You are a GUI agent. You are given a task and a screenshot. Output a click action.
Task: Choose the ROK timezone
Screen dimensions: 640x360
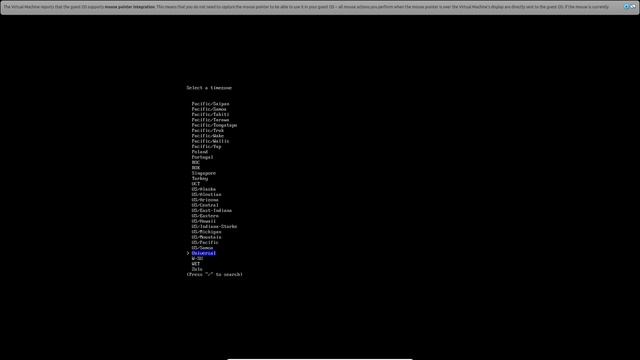coord(196,168)
